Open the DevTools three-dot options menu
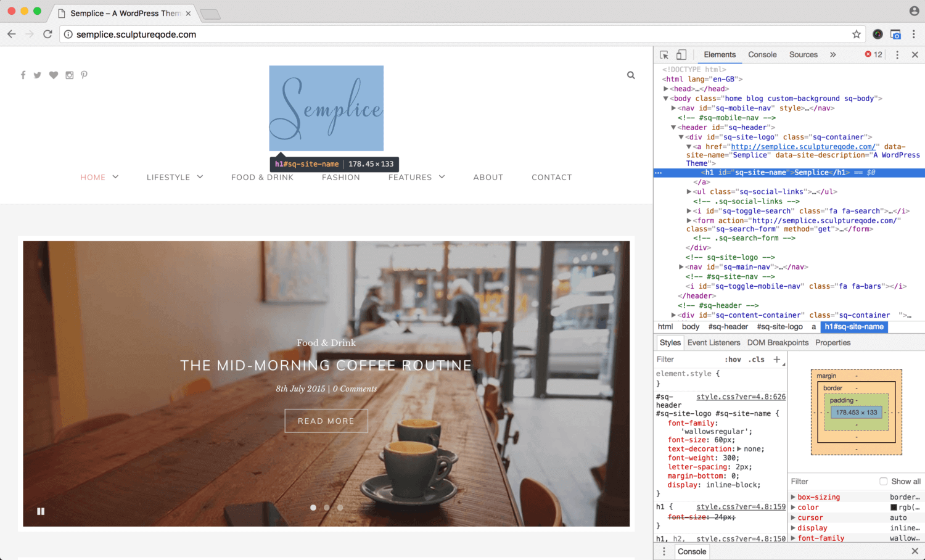 coord(897,55)
